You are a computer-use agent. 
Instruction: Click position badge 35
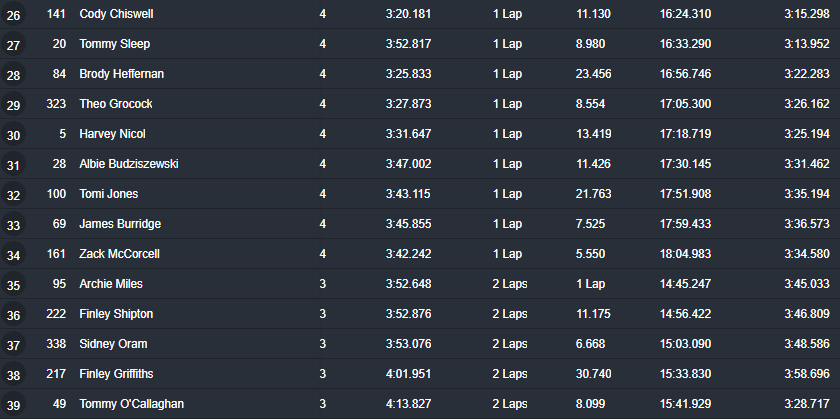pyautogui.click(x=13, y=285)
